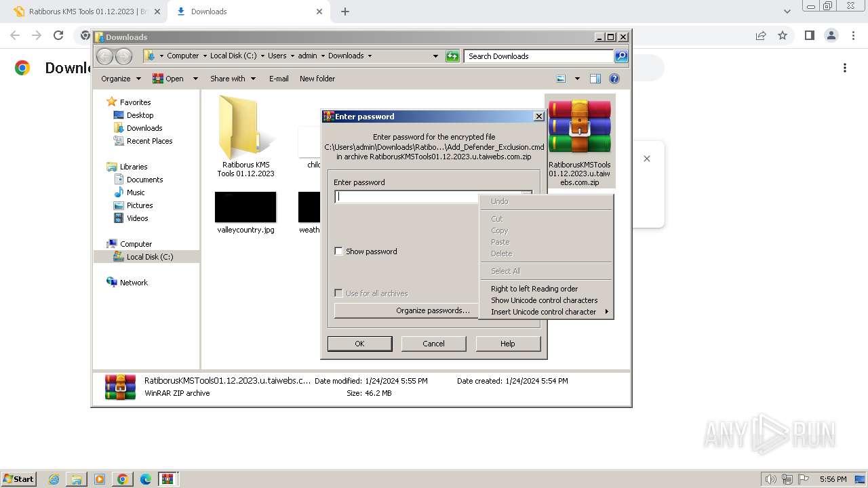868x488 pixels.
Task: Open Chrome side panel icon
Action: pos(809,35)
